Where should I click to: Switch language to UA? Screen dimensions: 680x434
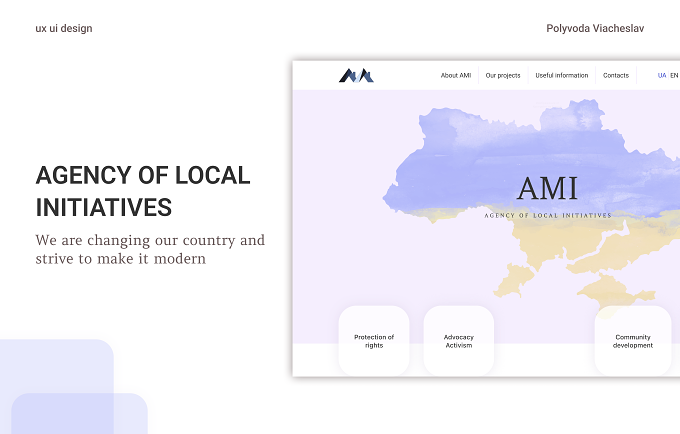tap(662, 75)
